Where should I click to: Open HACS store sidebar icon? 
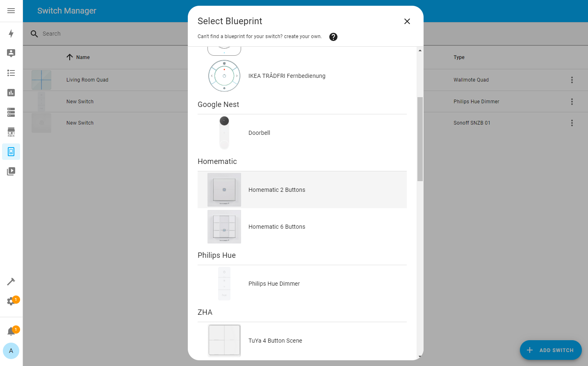[11, 132]
